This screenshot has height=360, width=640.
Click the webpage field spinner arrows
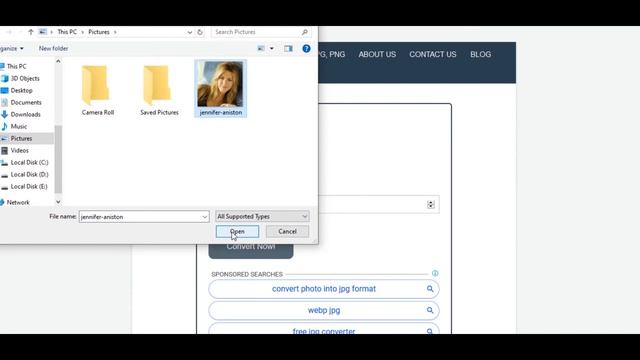(x=431, y=204)
